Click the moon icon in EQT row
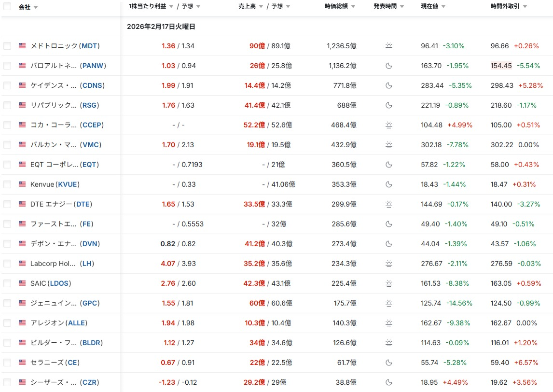Viewport: 553px width, 392px height. click(x=389, y=165)
